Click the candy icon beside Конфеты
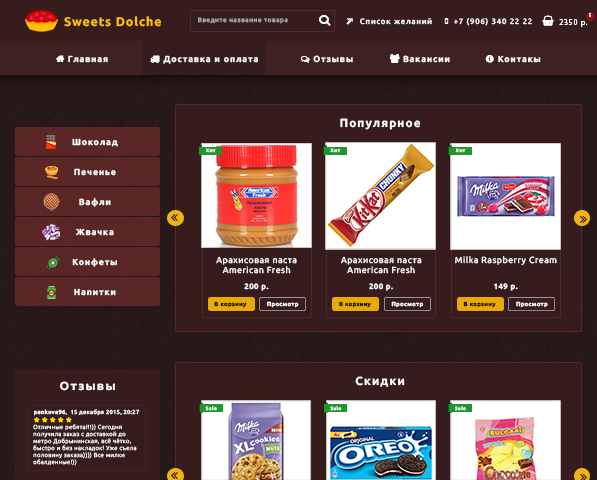Viewport: 597px width, 480px height. click(53, 262)
